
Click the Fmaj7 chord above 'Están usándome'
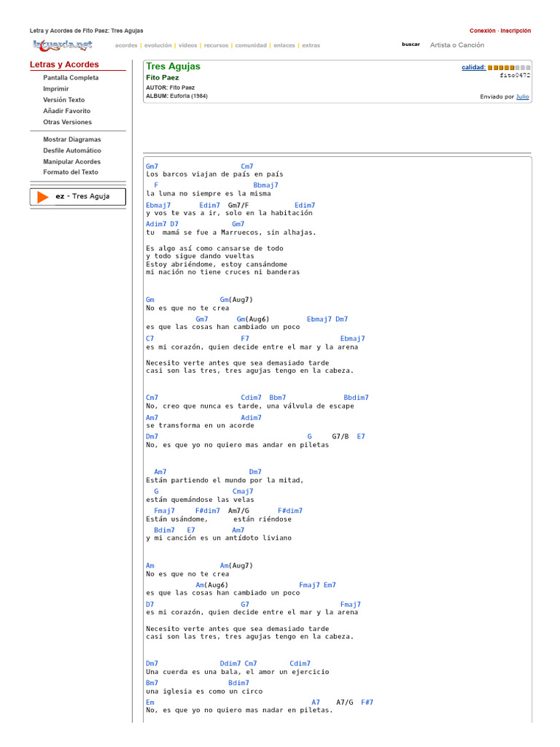[164, 511]
